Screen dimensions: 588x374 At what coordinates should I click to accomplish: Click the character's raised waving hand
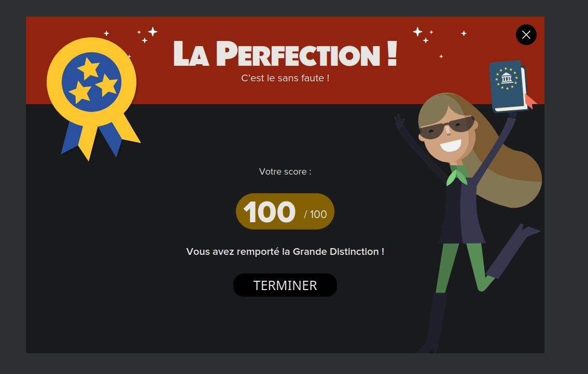(x=399, y=121)
